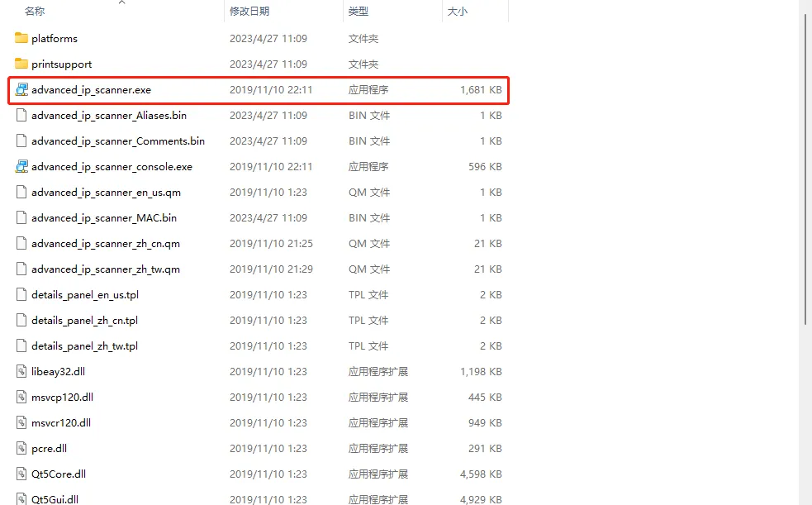The height and width of the screenshot is (505, 812).
Task: Click the details_panel_zh_tw.tpl file icon
Action: click(x=21, y=346)
